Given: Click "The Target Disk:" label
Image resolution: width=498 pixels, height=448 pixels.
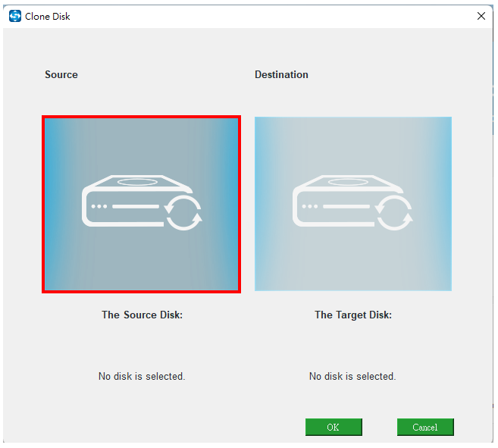Looking at the screenshot, I should coord(353,315).
